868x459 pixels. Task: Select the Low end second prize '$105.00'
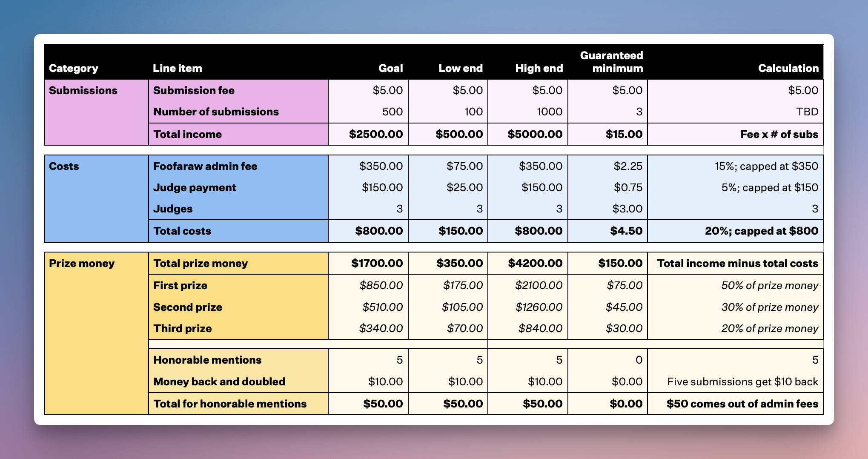tap(462, 307)
